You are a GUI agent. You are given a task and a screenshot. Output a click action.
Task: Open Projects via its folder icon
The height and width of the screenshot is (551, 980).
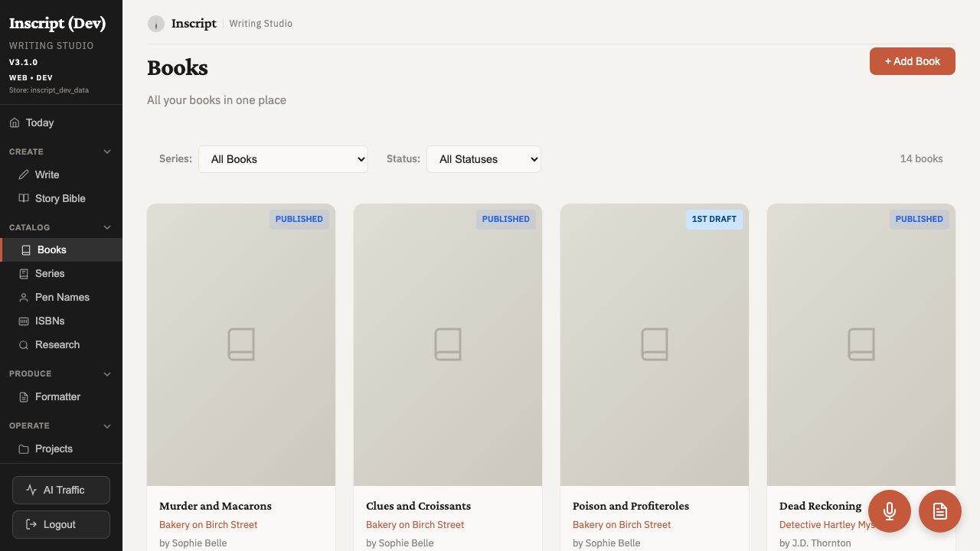tap(24, 449)
